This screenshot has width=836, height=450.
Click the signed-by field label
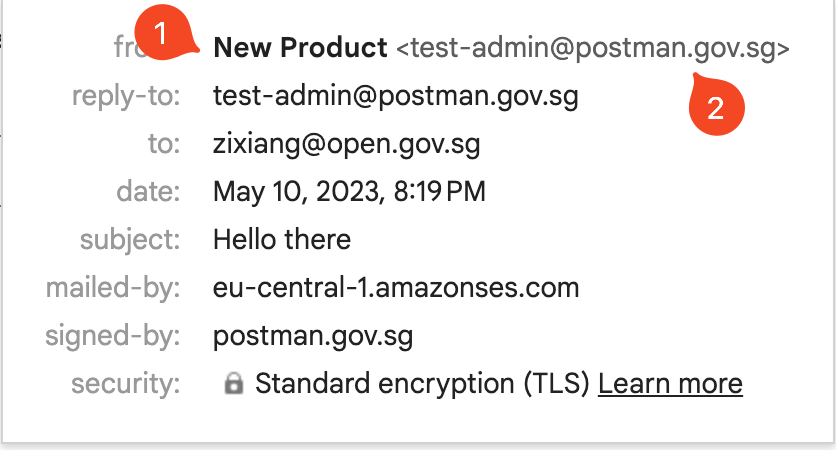[x=112, y=336]
